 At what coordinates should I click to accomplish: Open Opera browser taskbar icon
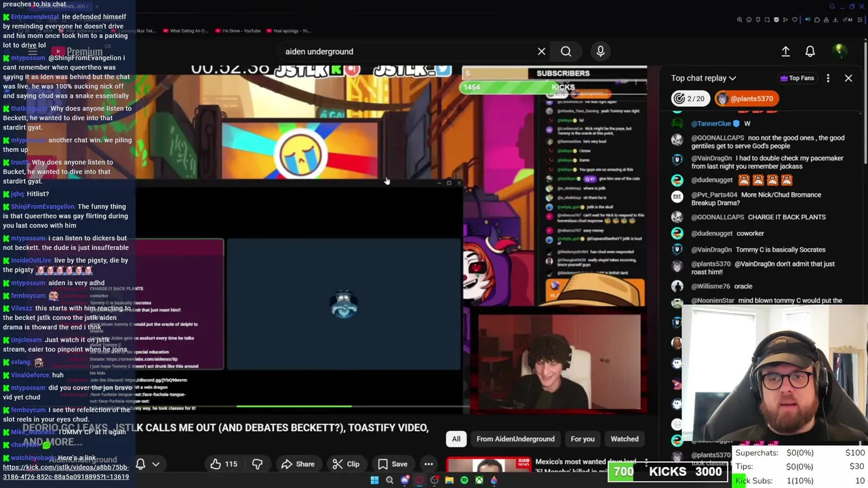[x=420, y=481]
